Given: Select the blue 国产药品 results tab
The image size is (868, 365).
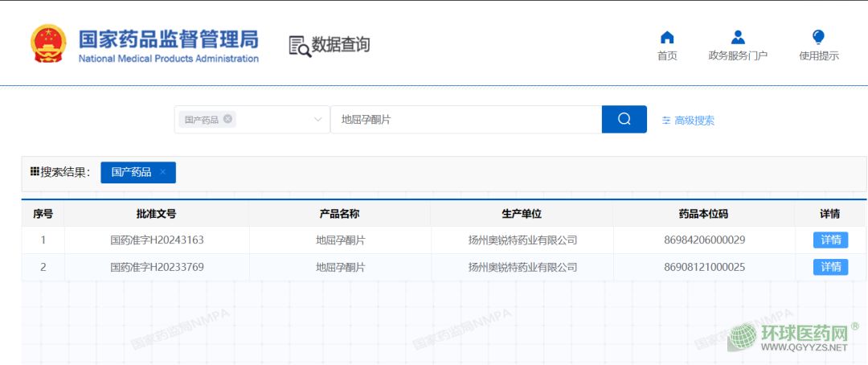Looking at the screenshot, I should (x=131, y=172).
